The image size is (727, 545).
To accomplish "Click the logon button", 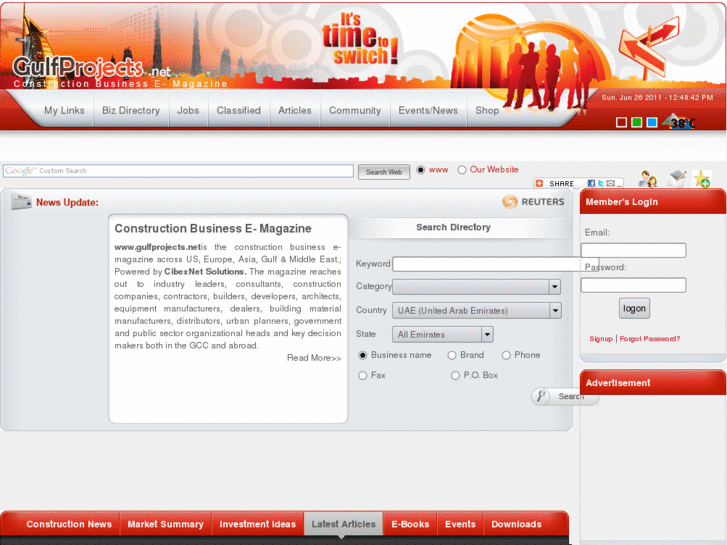I will [634, 308].
